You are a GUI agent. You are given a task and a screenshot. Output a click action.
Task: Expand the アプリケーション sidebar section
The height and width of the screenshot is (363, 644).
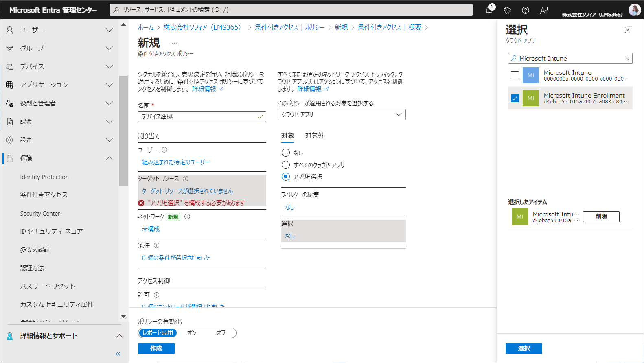coord(109,85)
